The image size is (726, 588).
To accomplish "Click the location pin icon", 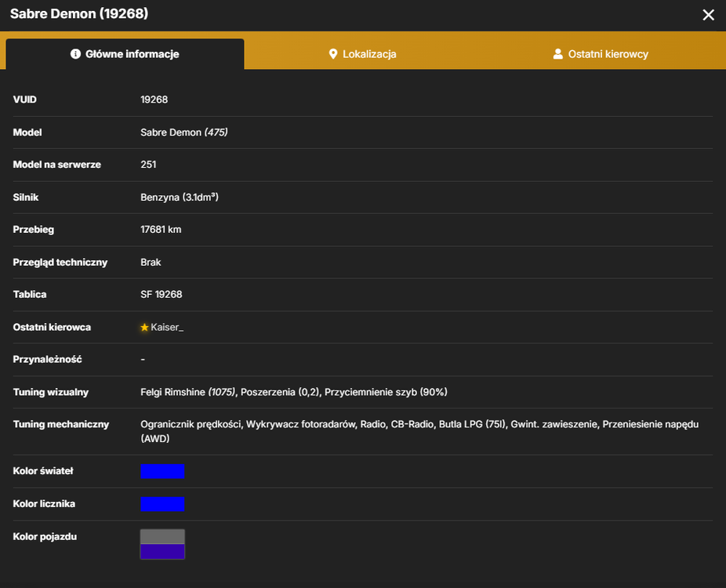I will (x=333, y=54).
